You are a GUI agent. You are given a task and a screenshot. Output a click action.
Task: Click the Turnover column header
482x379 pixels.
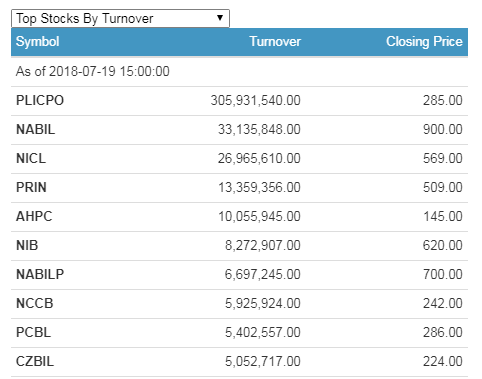tap(275, 42)
